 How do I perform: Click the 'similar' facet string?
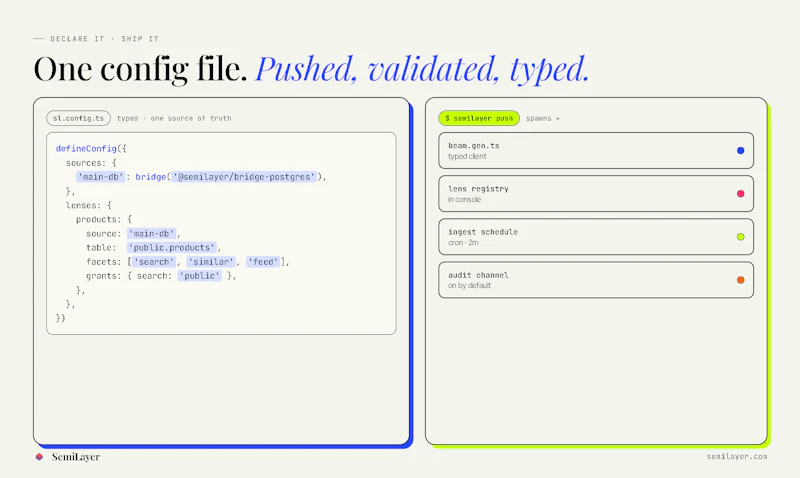pos(211,262)
